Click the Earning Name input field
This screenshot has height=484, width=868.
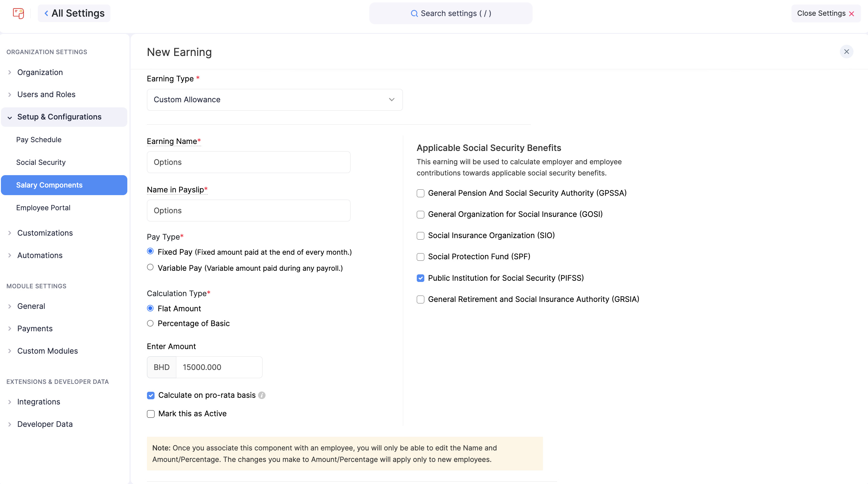(248, 162)
